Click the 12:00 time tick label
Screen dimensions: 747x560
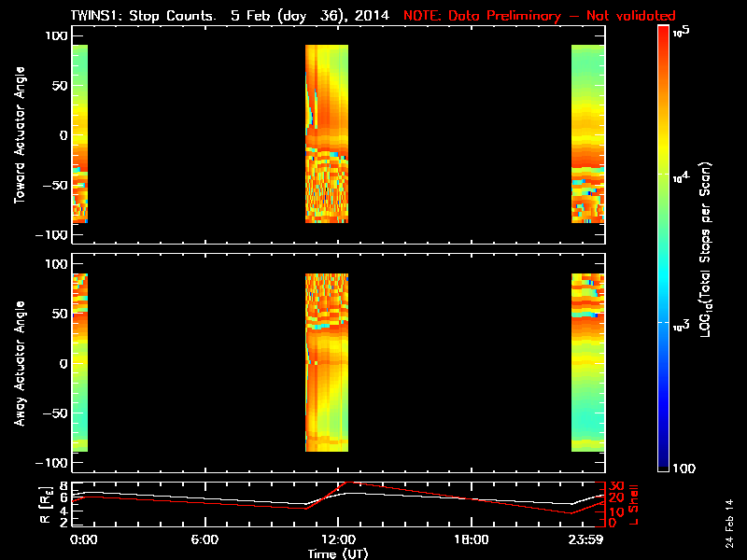coord(337,539)
